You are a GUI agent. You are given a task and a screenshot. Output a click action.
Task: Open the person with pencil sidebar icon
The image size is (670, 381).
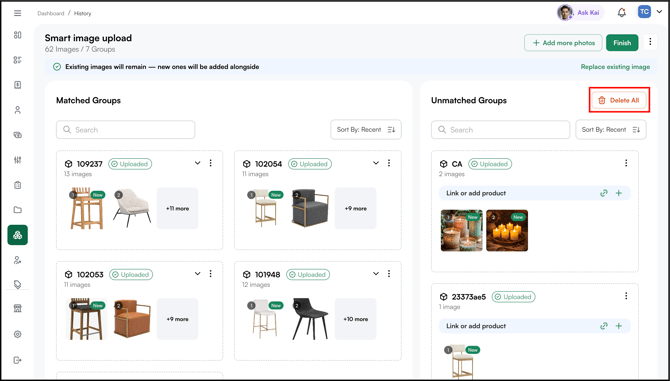(18, 260)
